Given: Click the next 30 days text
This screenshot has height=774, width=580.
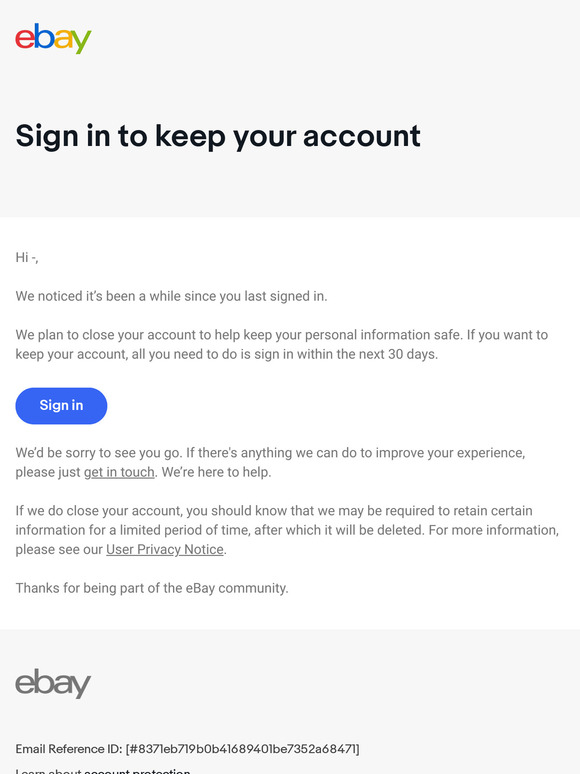Looking at the screenshot, I should [x=397, y=354].
